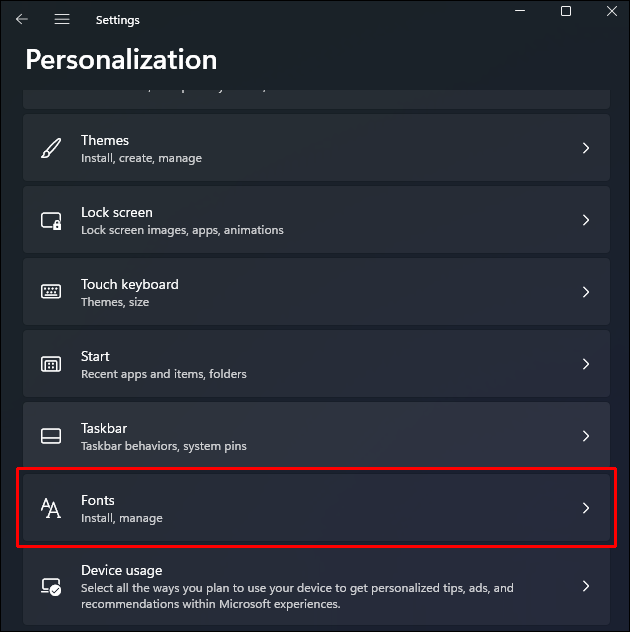
Task: Expand the Fonts chevron arrow
Action: tap(586, 508)
